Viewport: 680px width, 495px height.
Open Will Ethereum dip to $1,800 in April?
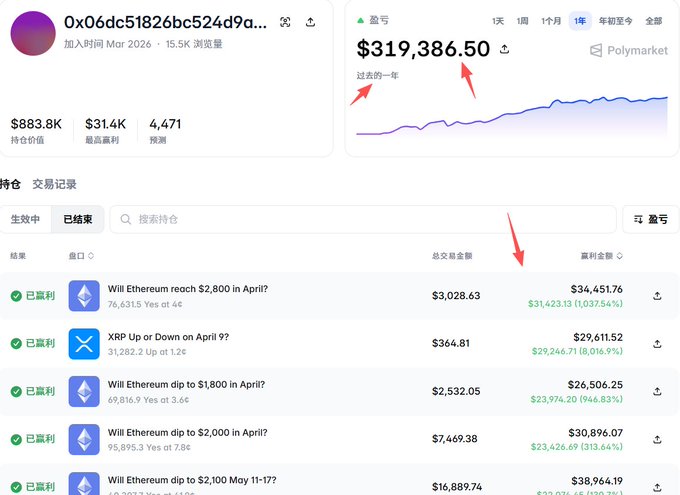tap(186, 384)
